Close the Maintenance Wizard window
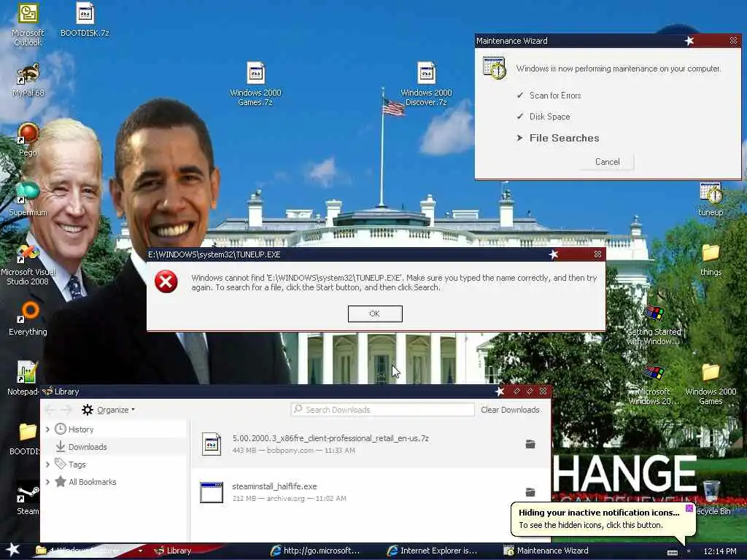 [734, 41]
